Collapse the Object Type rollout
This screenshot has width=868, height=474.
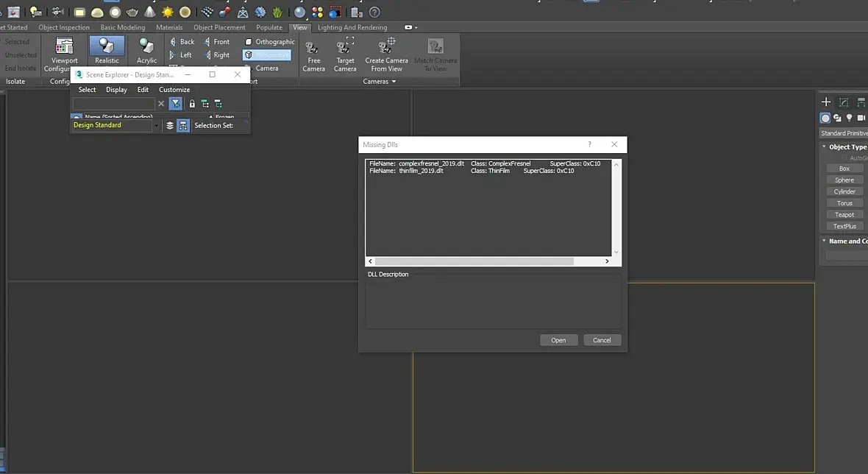click(846, 147)
